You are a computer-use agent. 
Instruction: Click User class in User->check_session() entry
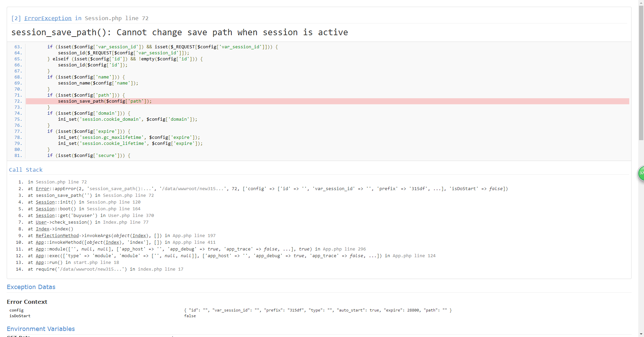pos(41,222)
